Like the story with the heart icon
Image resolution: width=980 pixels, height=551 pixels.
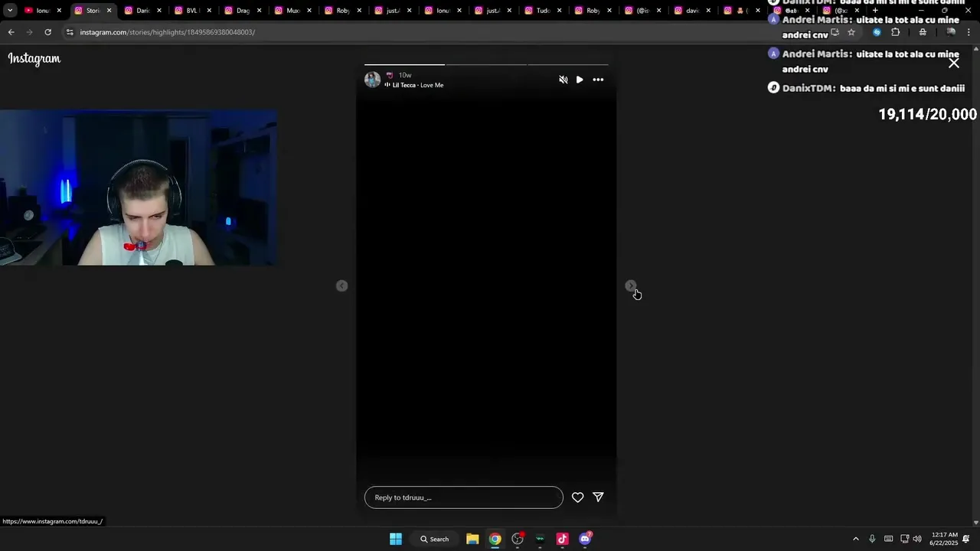(577, 497)
